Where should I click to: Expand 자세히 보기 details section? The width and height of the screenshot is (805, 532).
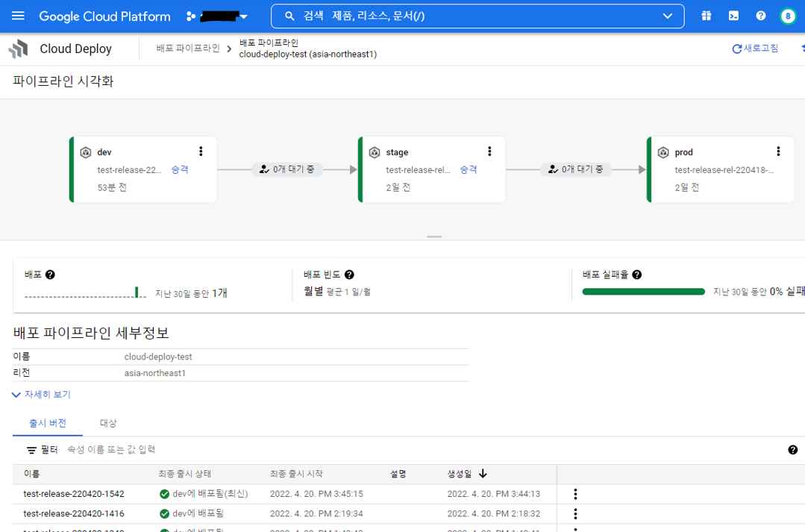41,395
